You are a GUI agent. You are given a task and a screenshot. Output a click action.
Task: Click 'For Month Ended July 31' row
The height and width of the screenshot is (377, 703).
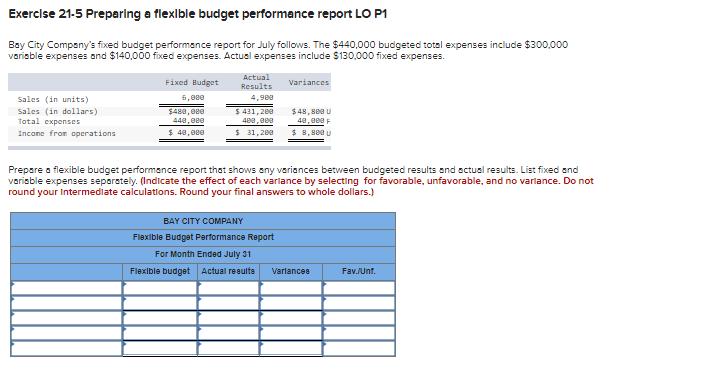[203, 254]
